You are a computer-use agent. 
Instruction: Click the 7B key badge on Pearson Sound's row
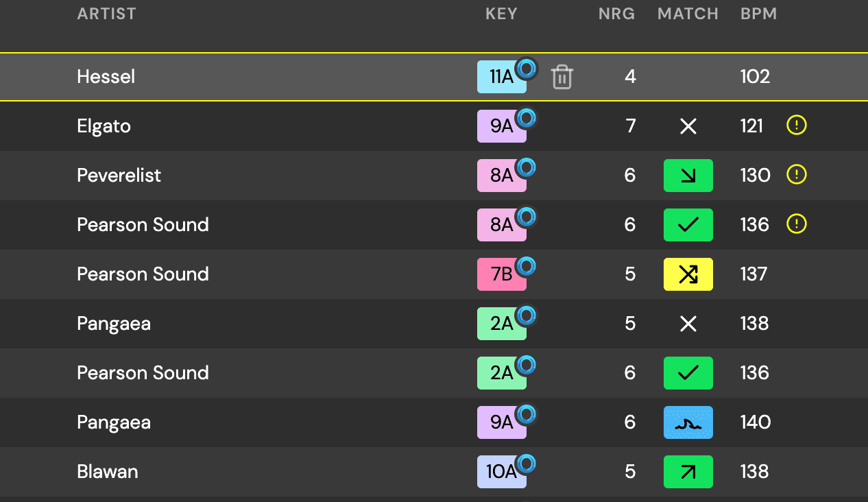click(x=498, y=274)
